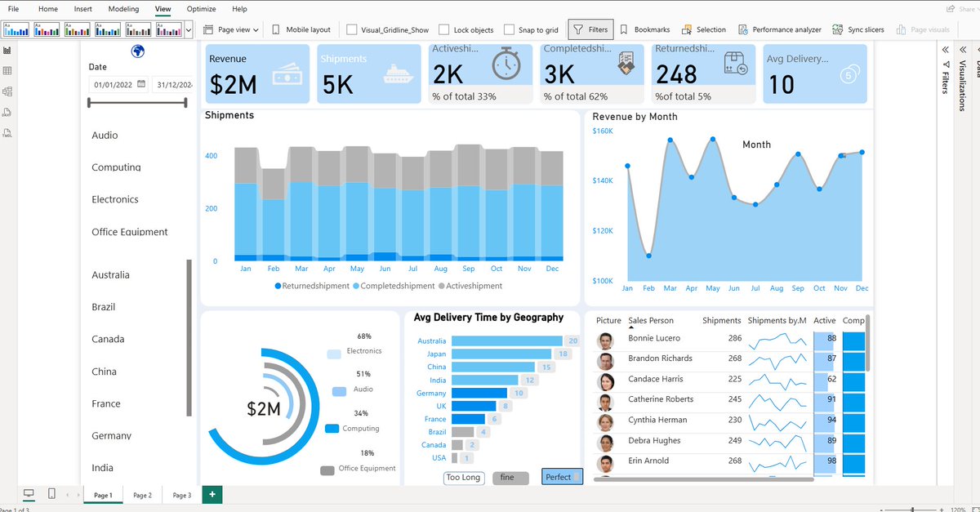Check the Visual_Gridline_Show option
980x512 pixels.
pyautogui.click(x=354, y=29)
